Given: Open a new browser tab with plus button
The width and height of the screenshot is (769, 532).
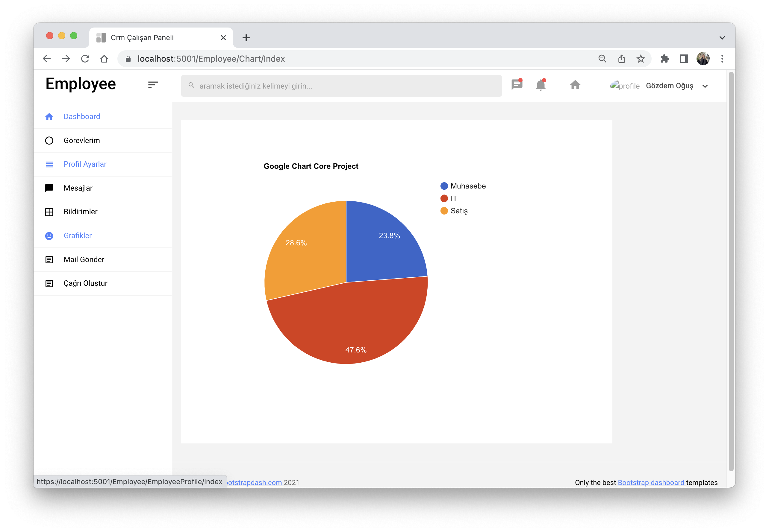Looking at the screenshot, I should pyautogui.click(x=246, y=38).
